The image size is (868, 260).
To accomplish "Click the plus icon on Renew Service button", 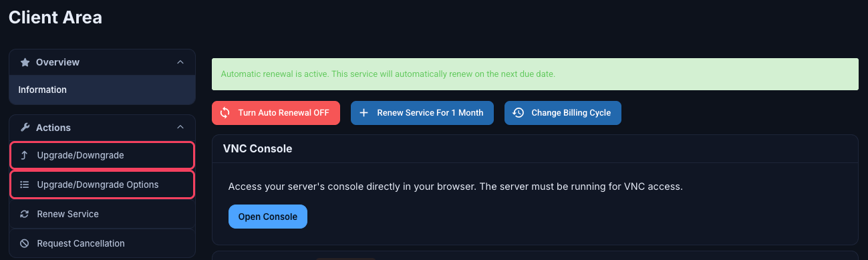I will point(364,113).
